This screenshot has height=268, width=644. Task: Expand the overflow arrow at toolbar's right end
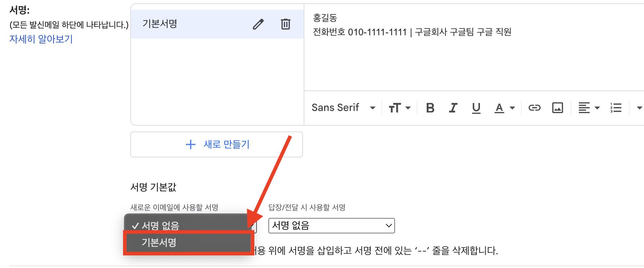[x=640, y=107]
